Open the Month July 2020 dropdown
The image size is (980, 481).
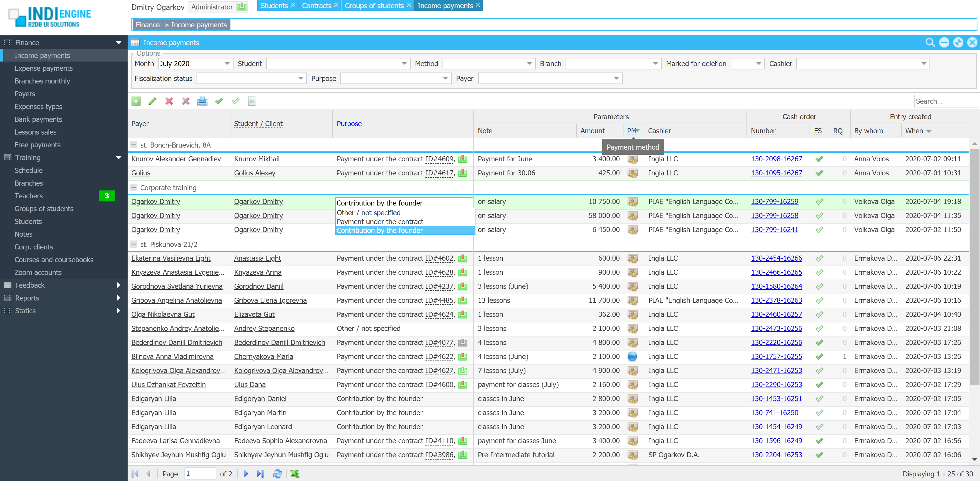pos(227,64)
